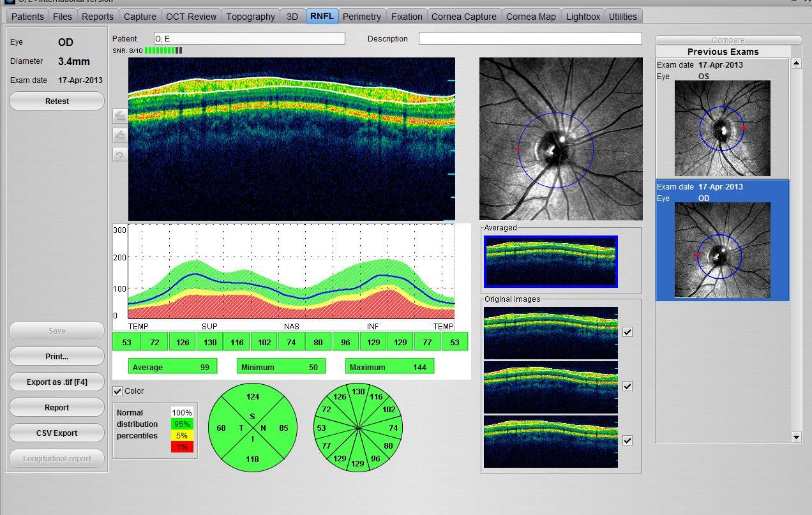Click the middle original OCT image thumbnail
812x515 pixels.
551,387
